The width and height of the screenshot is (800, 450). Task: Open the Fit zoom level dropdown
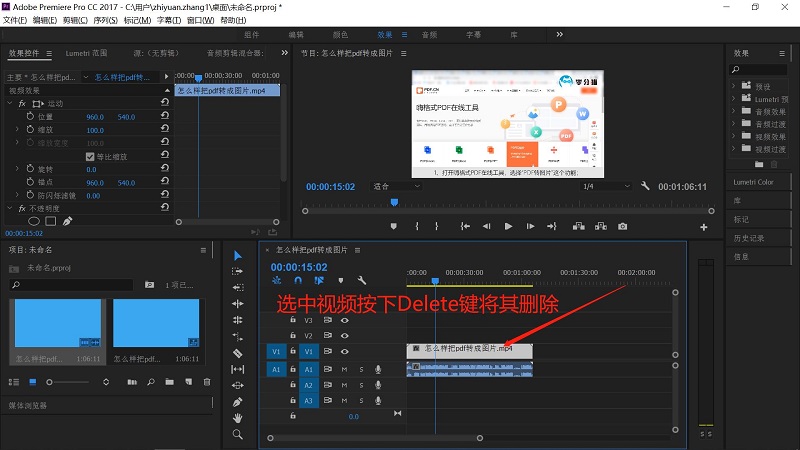tap(396, 186)
